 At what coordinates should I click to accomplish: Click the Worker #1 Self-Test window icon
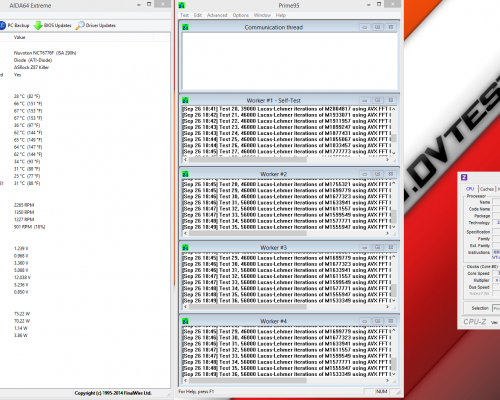(x=186, y=100)
